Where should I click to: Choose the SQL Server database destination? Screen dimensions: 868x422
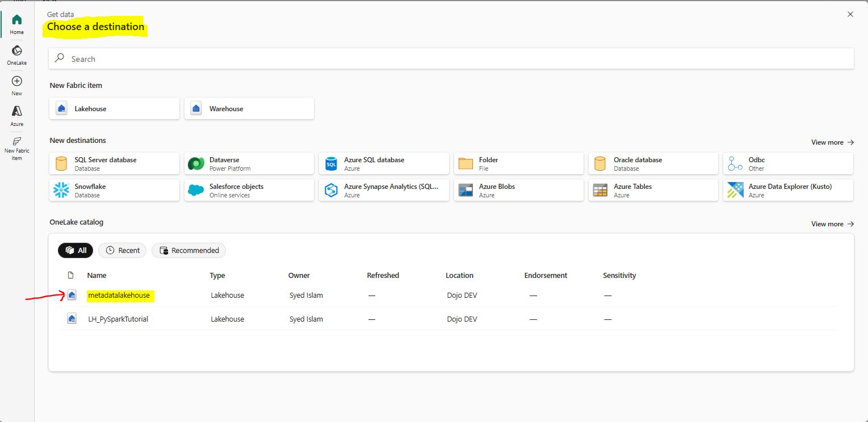[114, 163]
